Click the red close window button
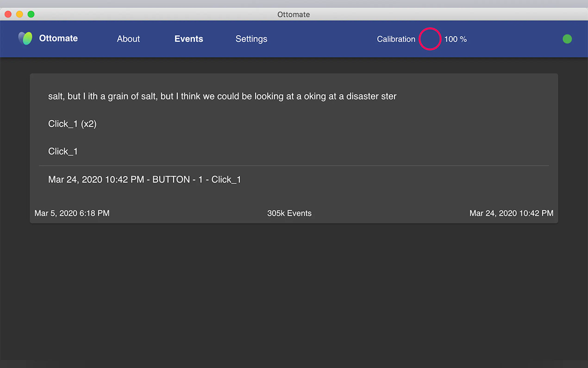Screen dimensions: 588x368 (x=8, y=14)
